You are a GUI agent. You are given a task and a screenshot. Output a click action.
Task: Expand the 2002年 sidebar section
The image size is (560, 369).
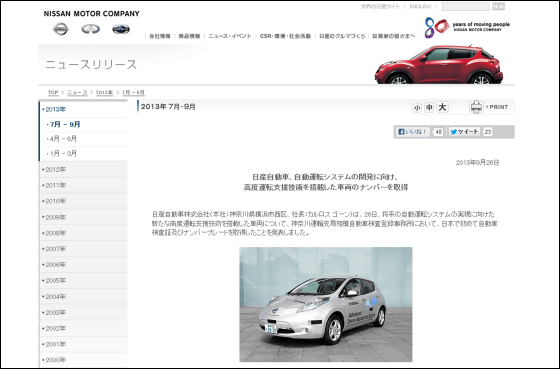[x=83, y=328]
